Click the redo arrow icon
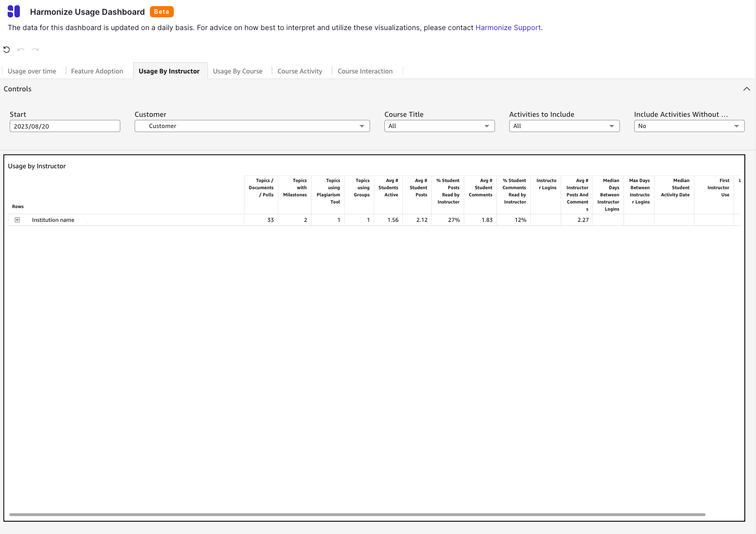 35,49
